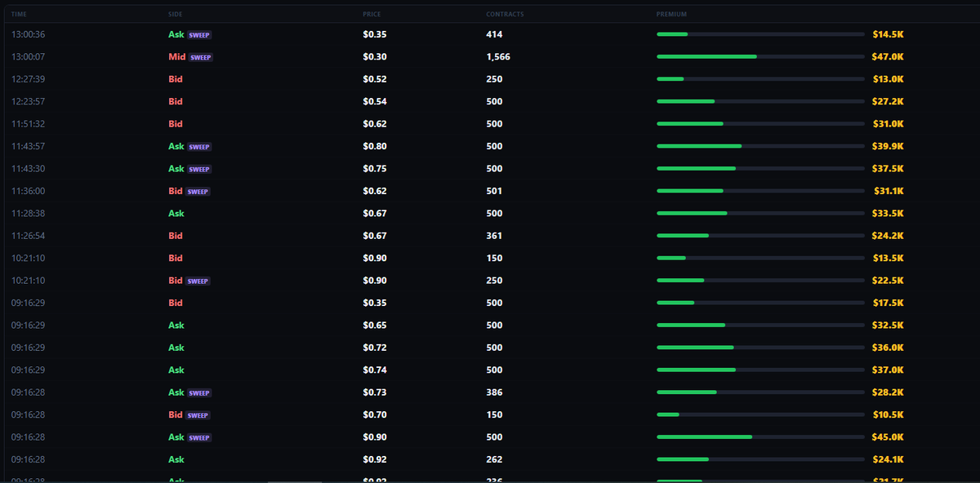
Task: Click the $31.0K premium value
Action: pyautogui.click(x=888, y=124)
